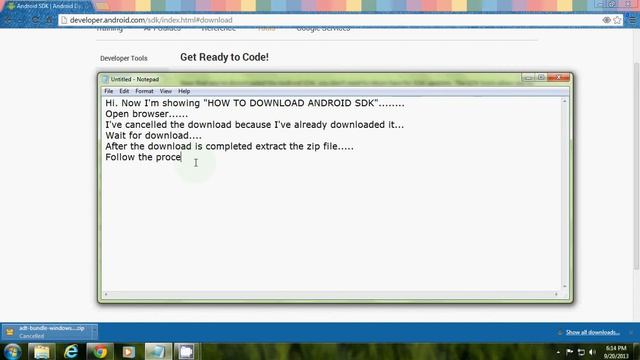The width and height of the screenshot is (640, 360).
Task: Minimize the Notepad window
Action: [x=527, y=77]
